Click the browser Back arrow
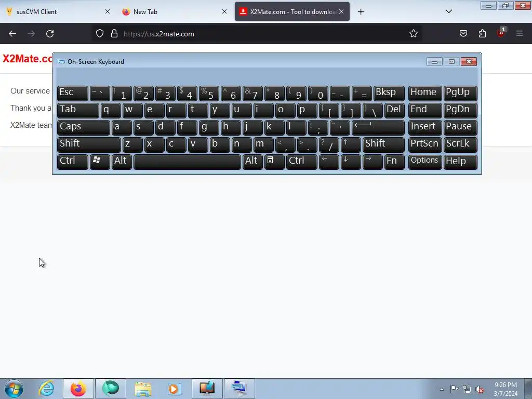This screenshot has height=399, width=532. pos(12,34)
